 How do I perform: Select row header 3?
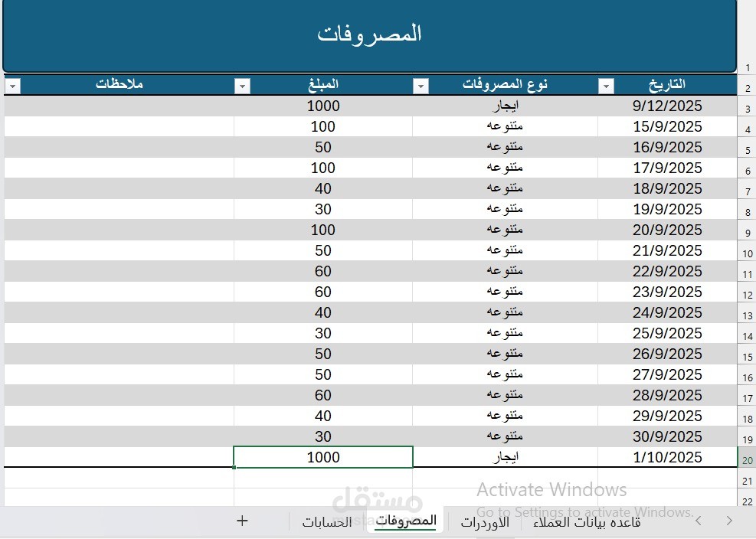tap(747, 106)
